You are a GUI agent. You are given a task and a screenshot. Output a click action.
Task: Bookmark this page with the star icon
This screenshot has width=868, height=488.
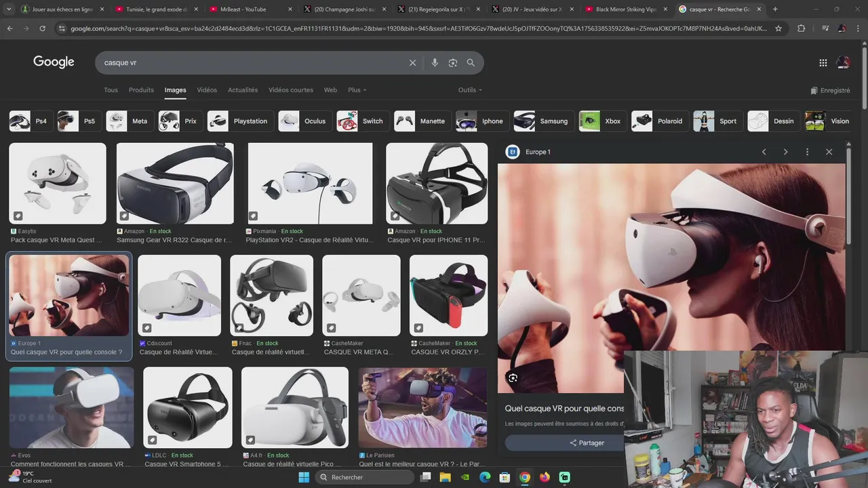coord(778,28)
